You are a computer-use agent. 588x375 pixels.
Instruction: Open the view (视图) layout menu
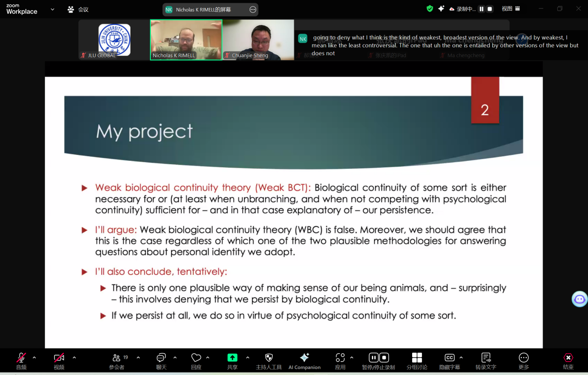510,9
